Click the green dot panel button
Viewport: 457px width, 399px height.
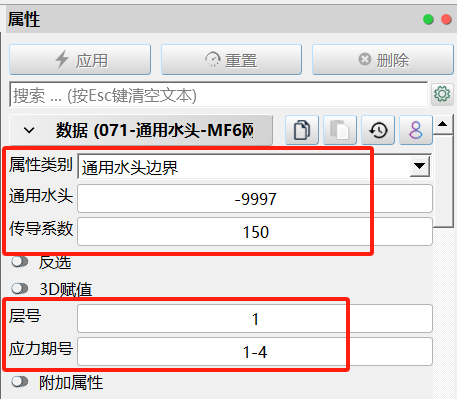click(x=428, y=19)
